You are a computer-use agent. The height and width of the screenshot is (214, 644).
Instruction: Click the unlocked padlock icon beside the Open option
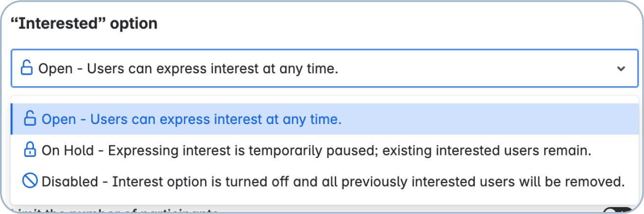(30, 119)
